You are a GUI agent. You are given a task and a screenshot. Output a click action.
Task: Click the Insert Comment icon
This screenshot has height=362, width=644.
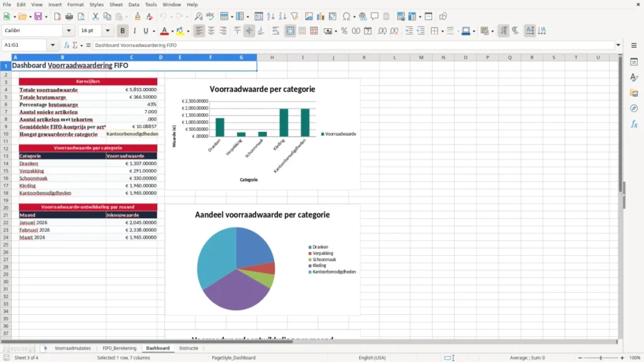tap(375, 16)
